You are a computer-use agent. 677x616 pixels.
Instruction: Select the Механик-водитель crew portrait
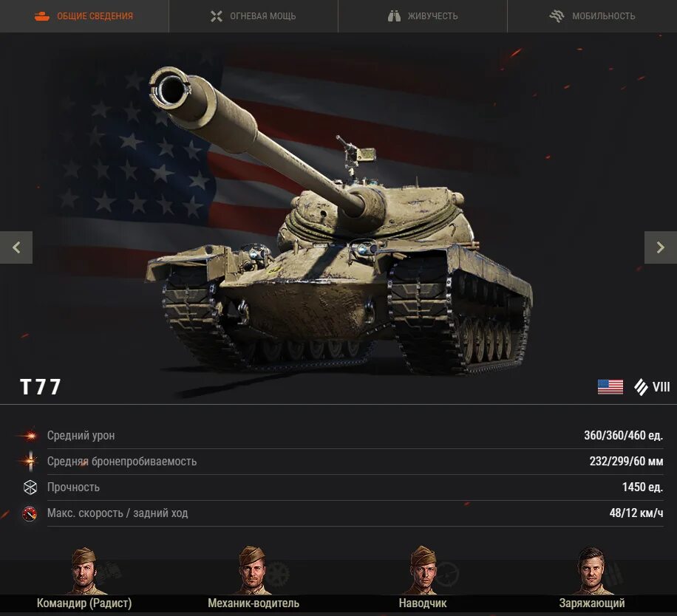point(254,570)
